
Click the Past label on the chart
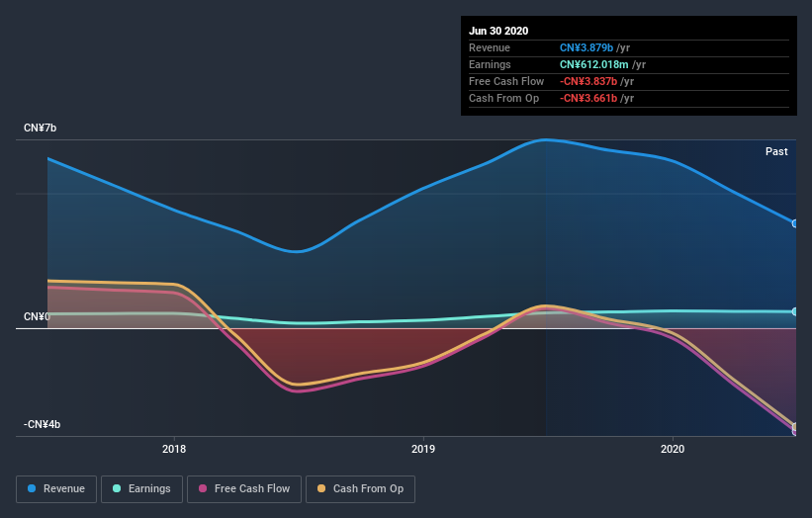pos(776,151)
